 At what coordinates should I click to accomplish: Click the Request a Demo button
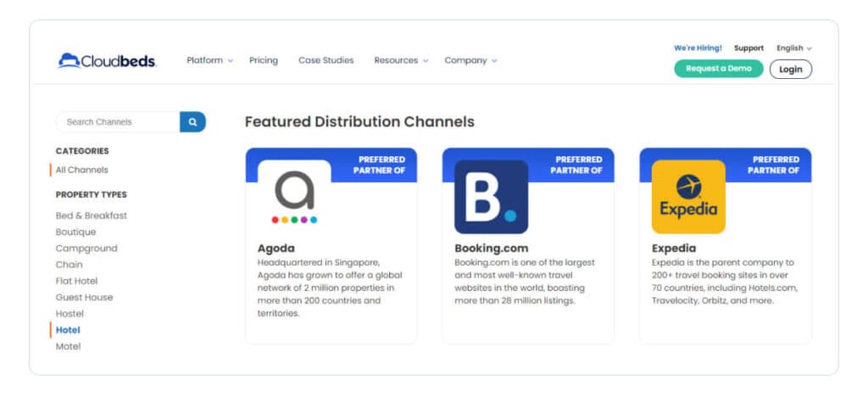(719, 69)
